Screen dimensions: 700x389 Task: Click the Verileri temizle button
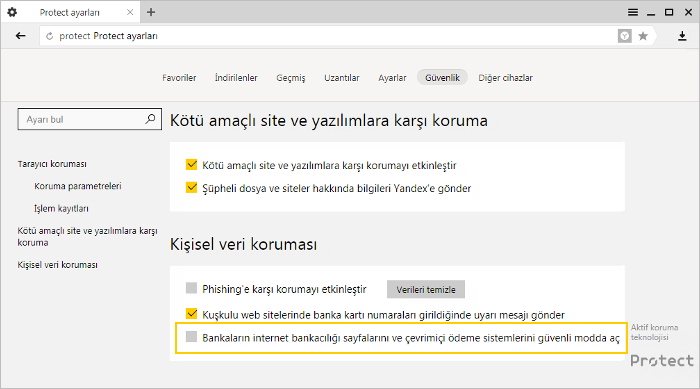point(426,289)
